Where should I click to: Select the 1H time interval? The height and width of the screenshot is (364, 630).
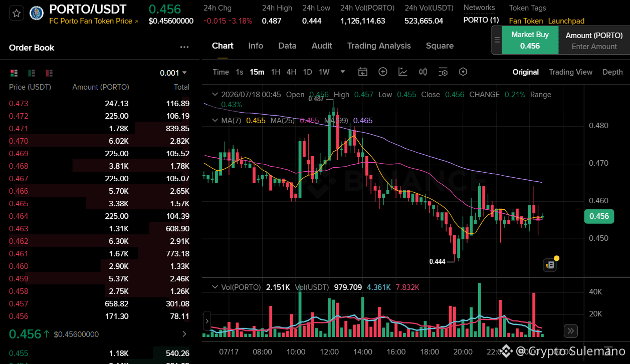tap(276, 72)
